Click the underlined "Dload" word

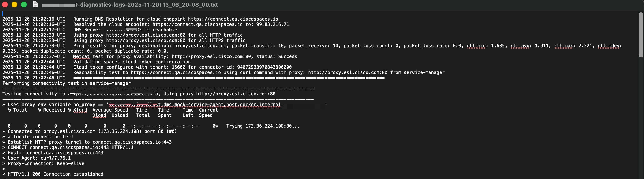click(x=99, y=115)
